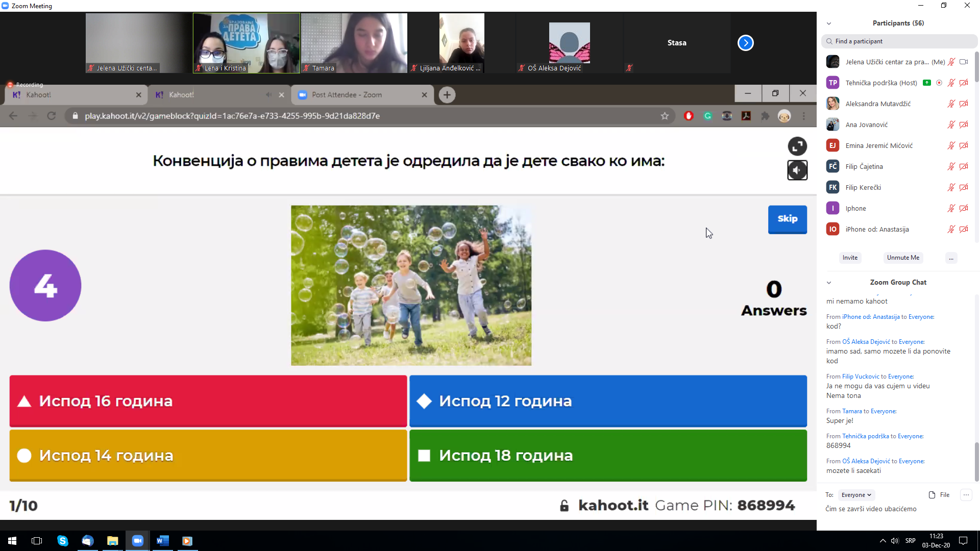980x551 pixels.
Task: Choose the yellow answer Испод 14 година
Action: click(208, 455)
